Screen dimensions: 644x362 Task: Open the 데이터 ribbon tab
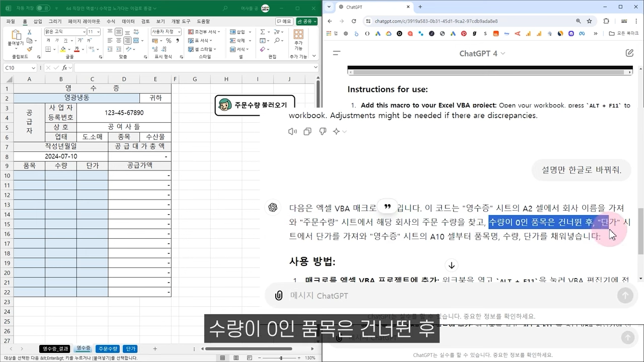pyautogui.click(x=128, y=21)
